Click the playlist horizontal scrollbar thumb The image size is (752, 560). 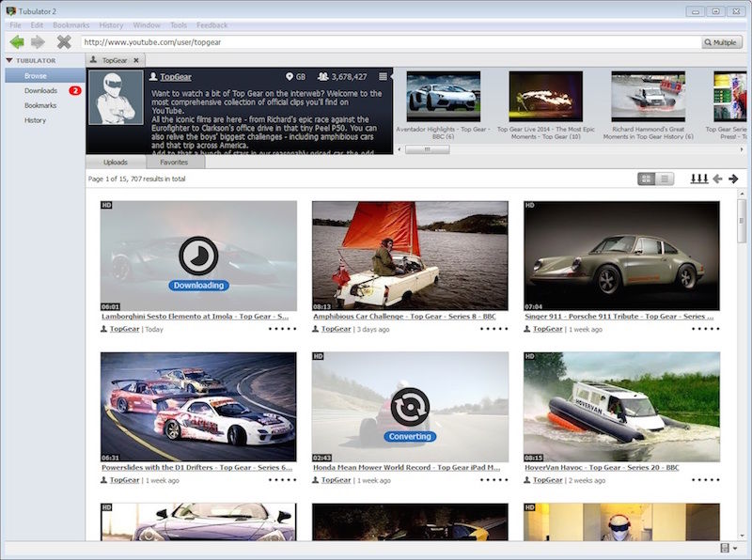[x=428, y=149]
